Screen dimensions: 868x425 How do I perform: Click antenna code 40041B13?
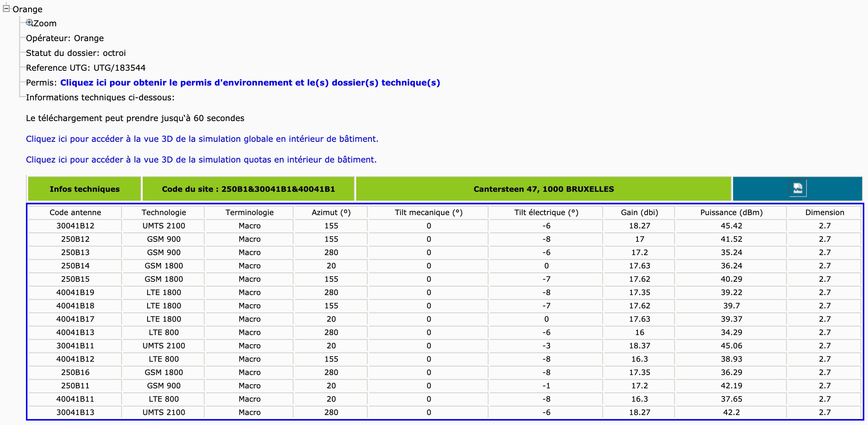pyautogui.click(x=75, y=332)
